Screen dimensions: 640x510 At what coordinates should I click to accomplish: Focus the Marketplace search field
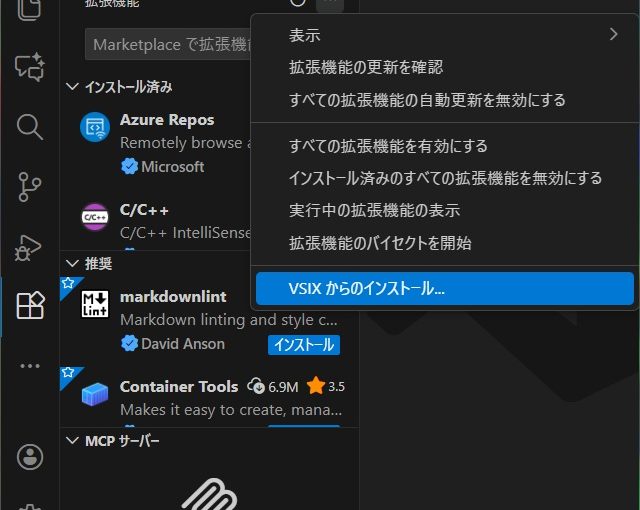click(x=169, y=44)
